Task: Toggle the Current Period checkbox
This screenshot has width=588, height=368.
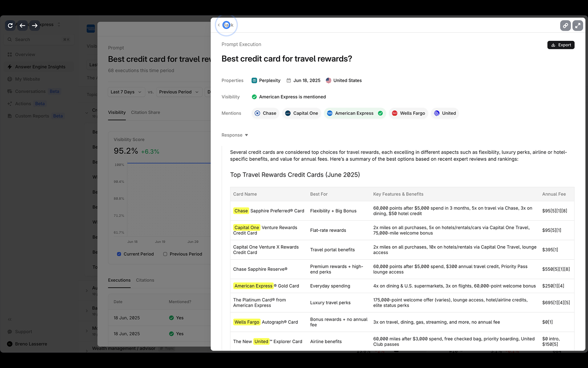Action: click(x=119, y=254)
